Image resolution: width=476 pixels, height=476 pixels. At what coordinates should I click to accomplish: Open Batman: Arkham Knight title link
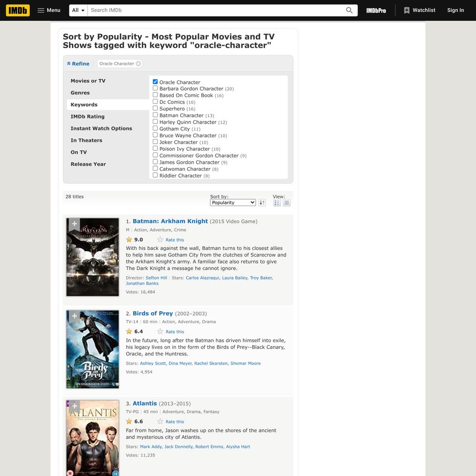170,221
